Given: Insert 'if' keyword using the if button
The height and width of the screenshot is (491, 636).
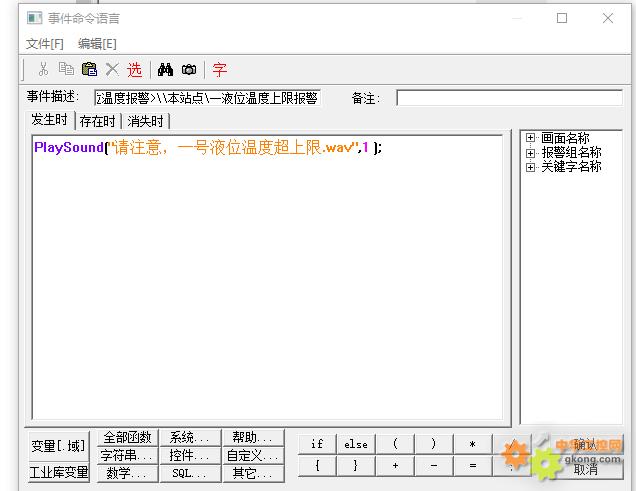Looking at the screenshot, I should [x=317, y=444].
